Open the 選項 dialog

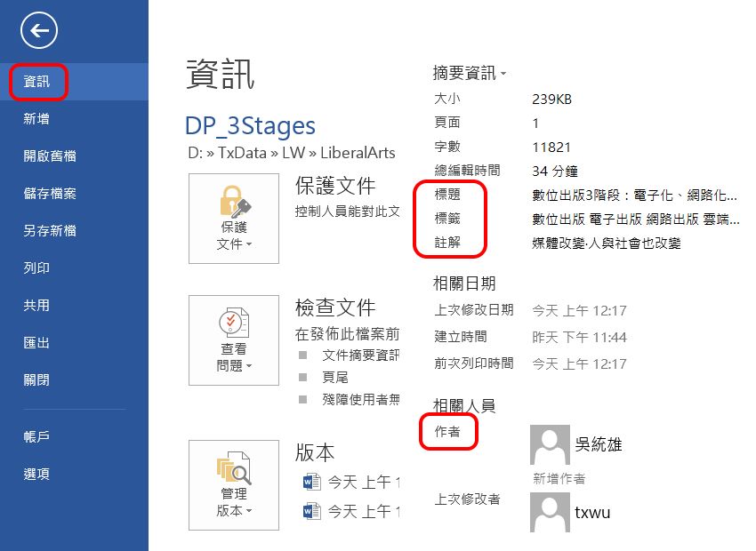click(x=36, y=474)
